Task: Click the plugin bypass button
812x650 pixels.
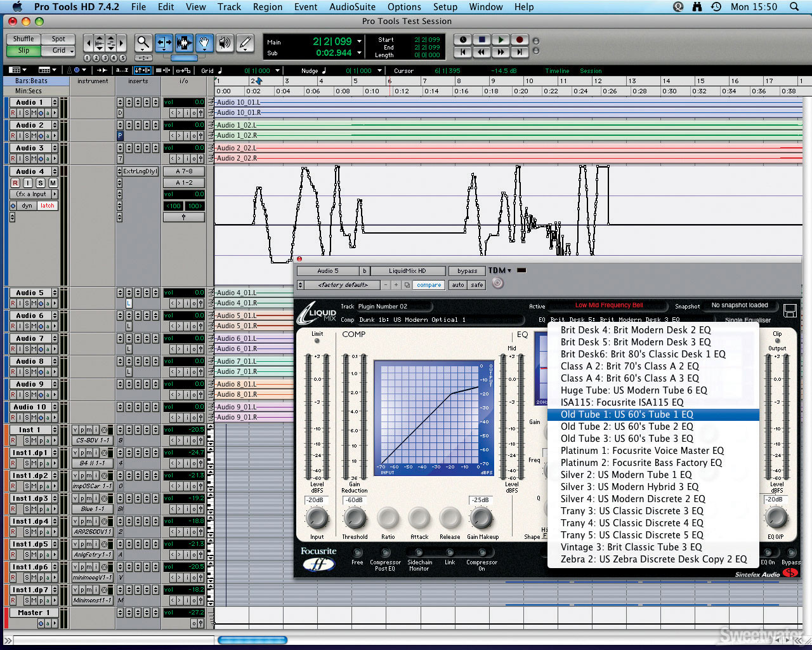Action: click(x=467, y=271)
